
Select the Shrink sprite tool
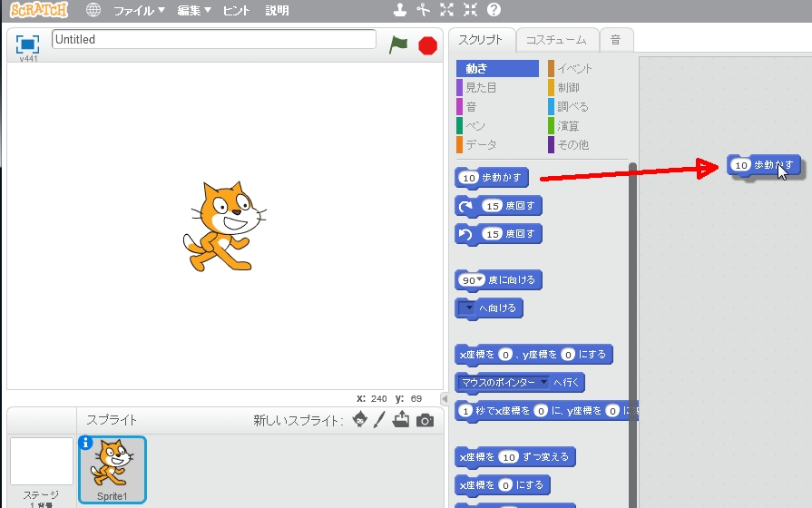tap(470, 9)
